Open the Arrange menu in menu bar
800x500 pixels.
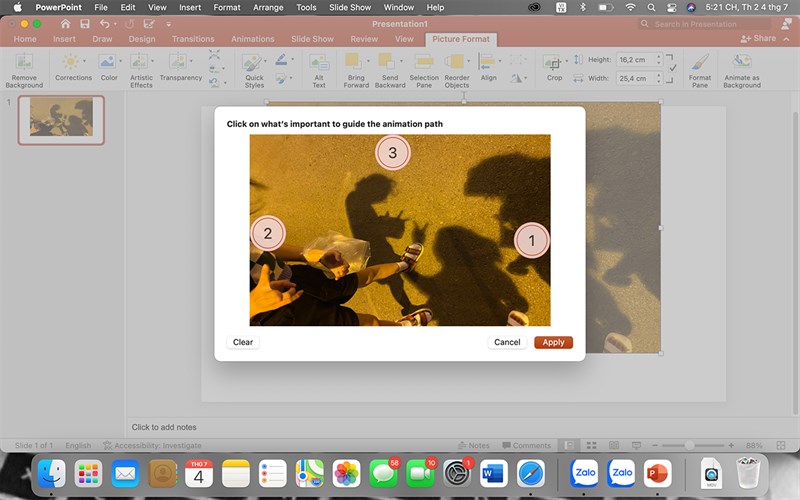(268, 7)
